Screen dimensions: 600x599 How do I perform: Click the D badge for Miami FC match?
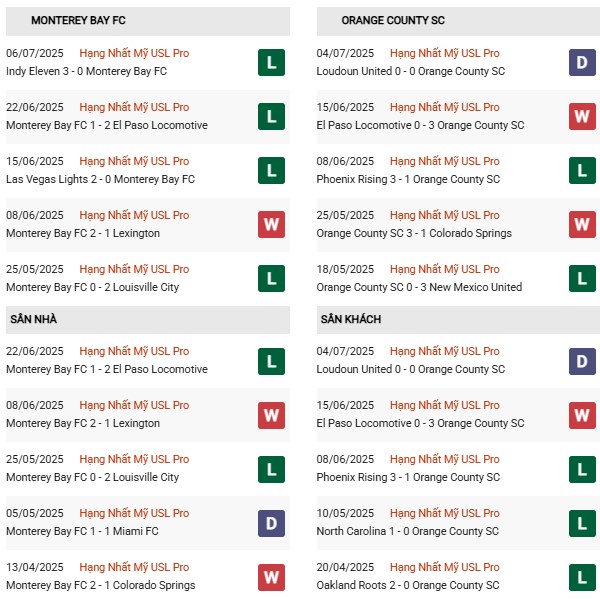271,523
